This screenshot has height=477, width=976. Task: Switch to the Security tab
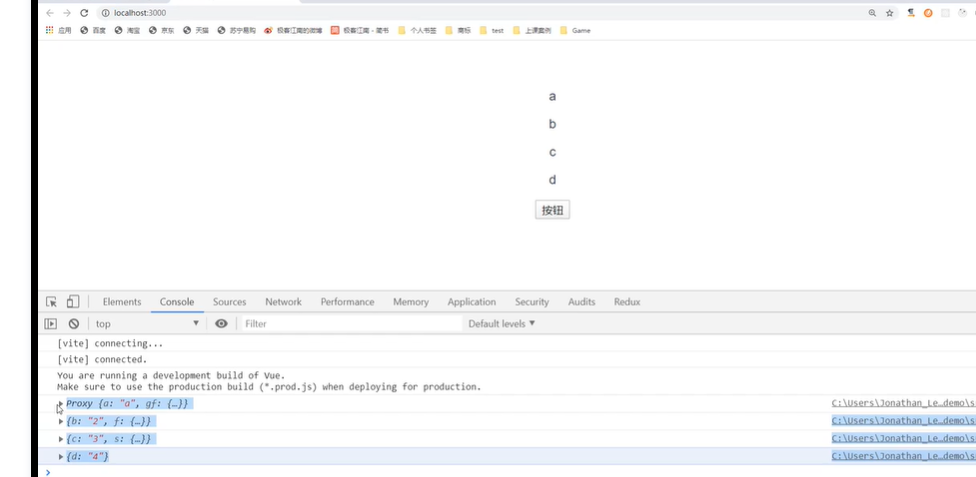pos(532,301)
